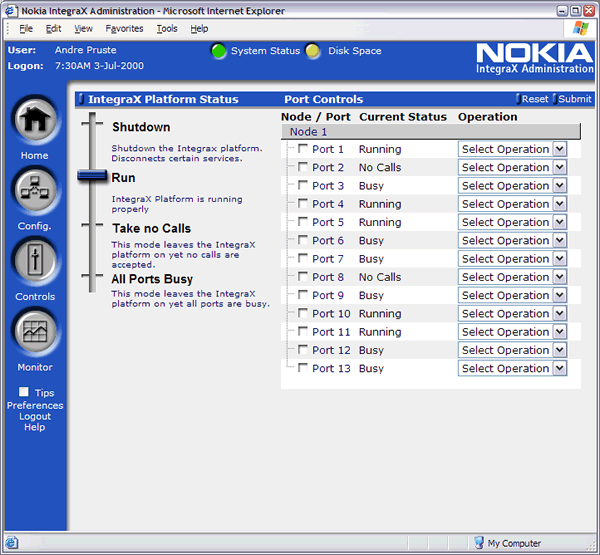This screenshot has width=600, height=555.
Task: Open the Favorites menu
Action: pyautogui.click(x=124, y=29)
